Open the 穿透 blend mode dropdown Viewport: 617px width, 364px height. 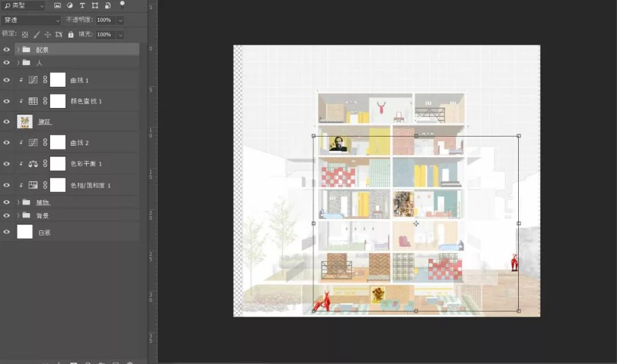31,20
